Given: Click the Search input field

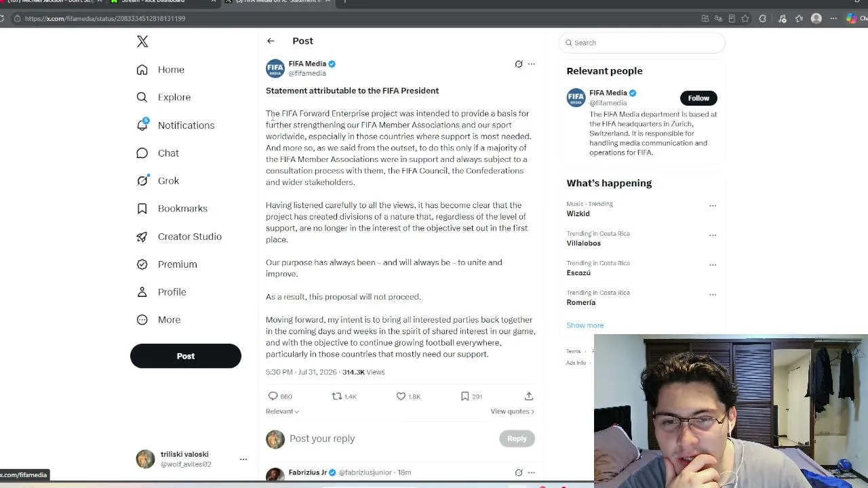Looking at the screenshot, I should (642, 43).
